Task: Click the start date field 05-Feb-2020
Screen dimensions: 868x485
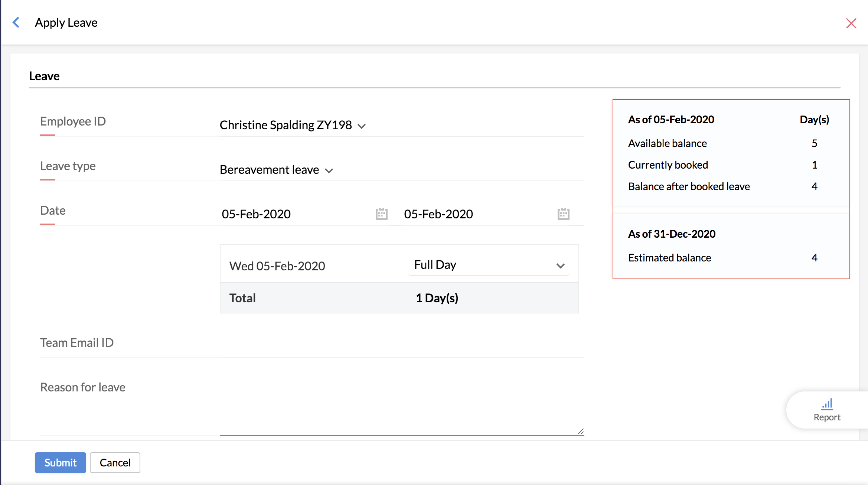Action: [x=256, y=214]
